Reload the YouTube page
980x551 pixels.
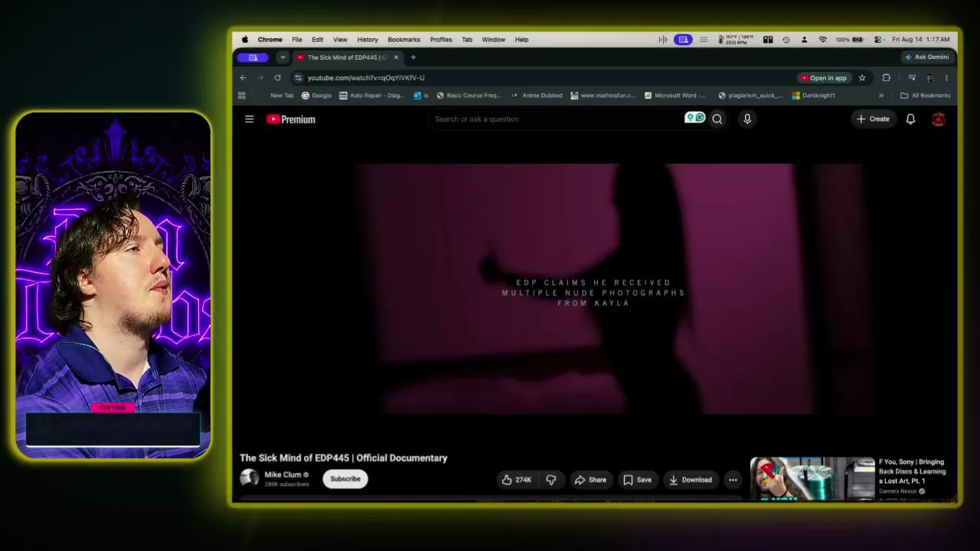click(277, 77)
